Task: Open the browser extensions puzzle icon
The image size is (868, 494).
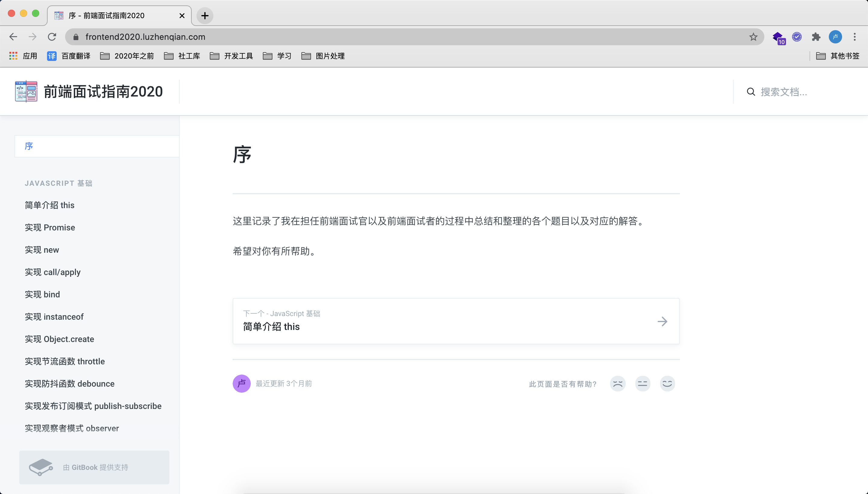Action: click(x=816, y=37)
